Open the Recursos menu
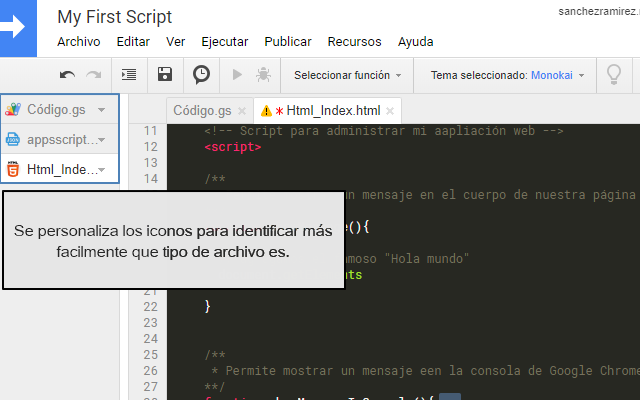Image resolution: width=640 pixels, height=400 pixels. point(354,42)
